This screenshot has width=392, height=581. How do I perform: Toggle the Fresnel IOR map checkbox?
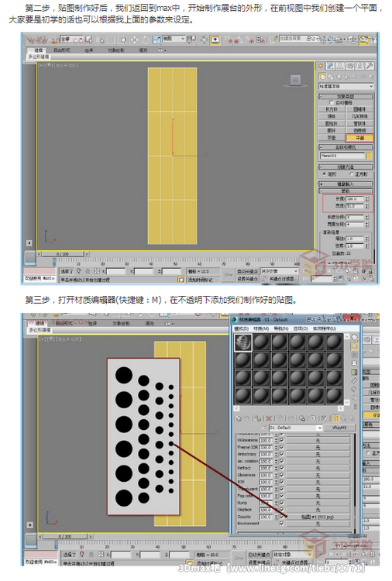click(281, 447)
